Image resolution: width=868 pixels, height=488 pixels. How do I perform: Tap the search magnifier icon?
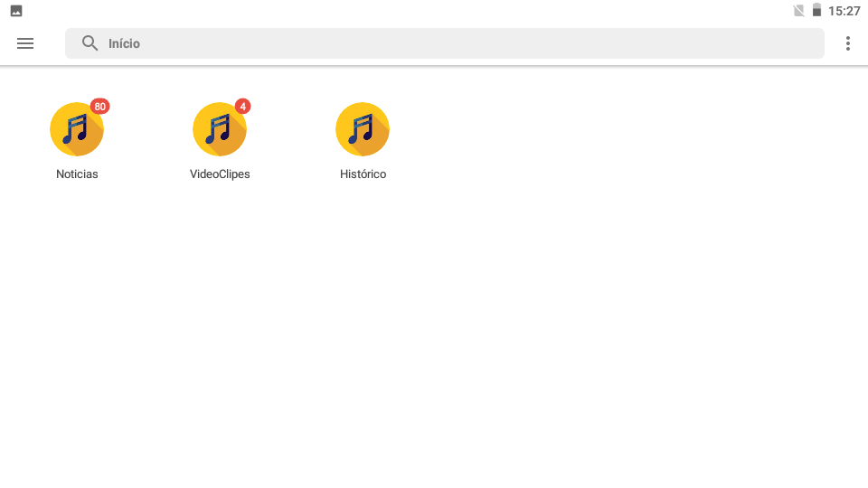click(90, 43)
